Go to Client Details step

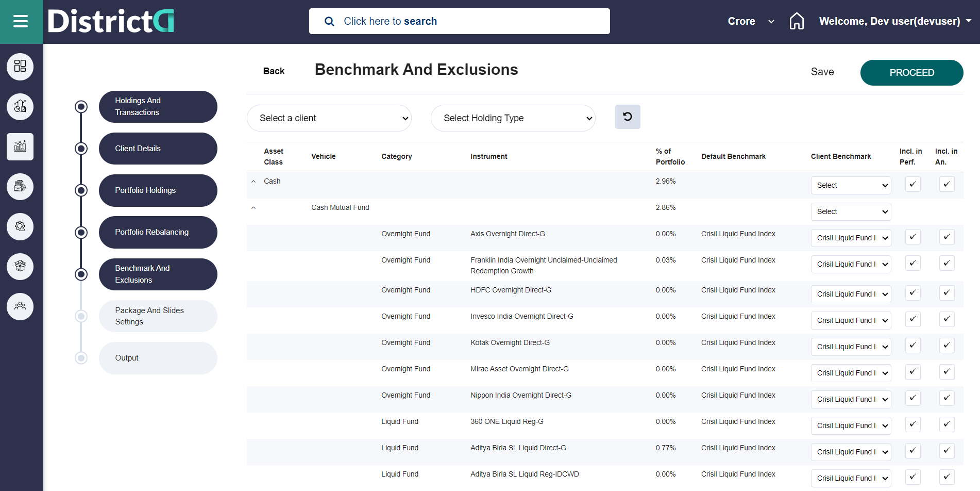coord(158,149)
